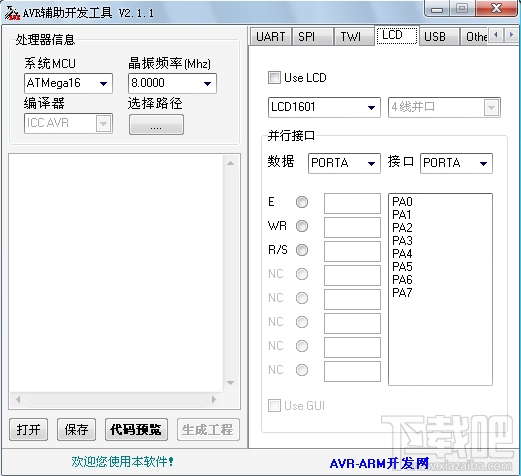The width and height of the screenshot is (521, 476).
Task: Click the horizontal scroll-right arrow
Action: pos(214,399)
